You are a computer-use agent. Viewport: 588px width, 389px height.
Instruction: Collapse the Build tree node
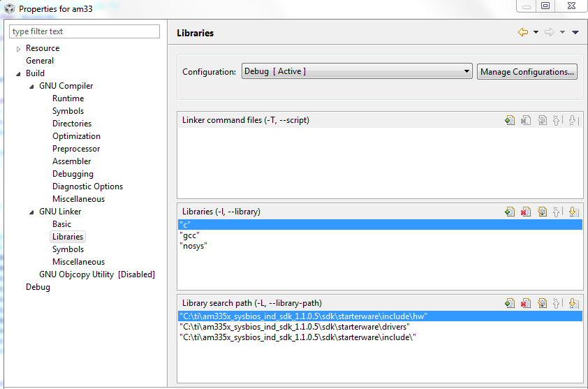click(18, 74)
